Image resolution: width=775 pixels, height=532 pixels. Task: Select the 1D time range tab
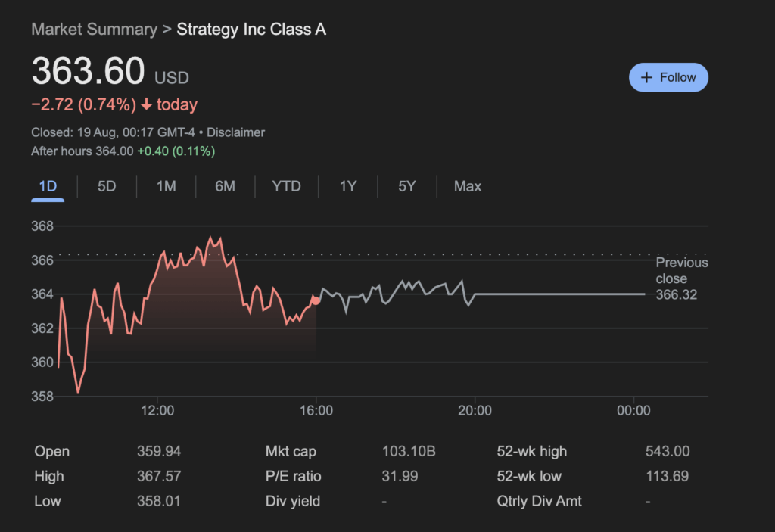48,186
